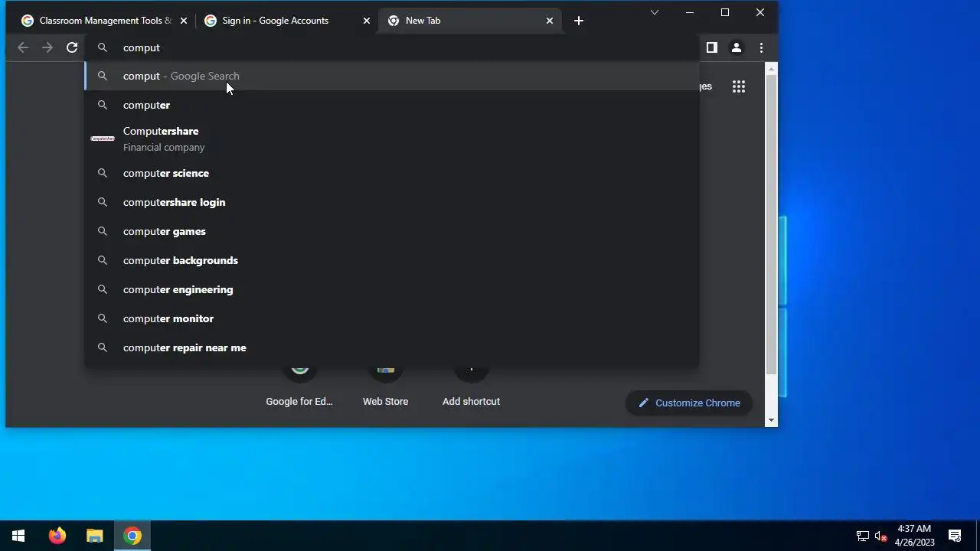Click the Chrome taskbar icon
Screen dimensions: 980x551
(132, 536)
